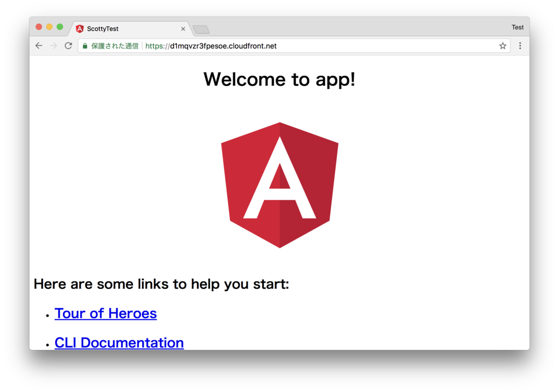The image size is (559, 392).
Task: Minimize the window with the yellow button
Action: point(50,27)
